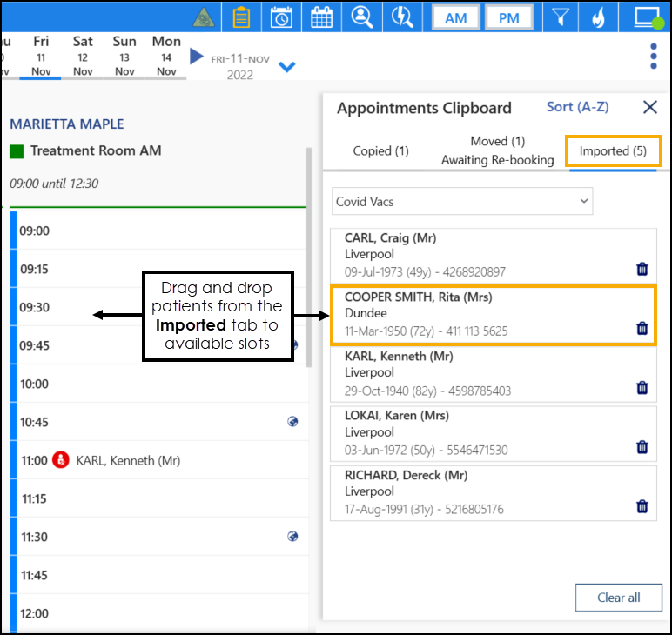This screenshot has height=635, width=672.
Task: Click the calendar with clock icon
Action: tap(281, 17)
